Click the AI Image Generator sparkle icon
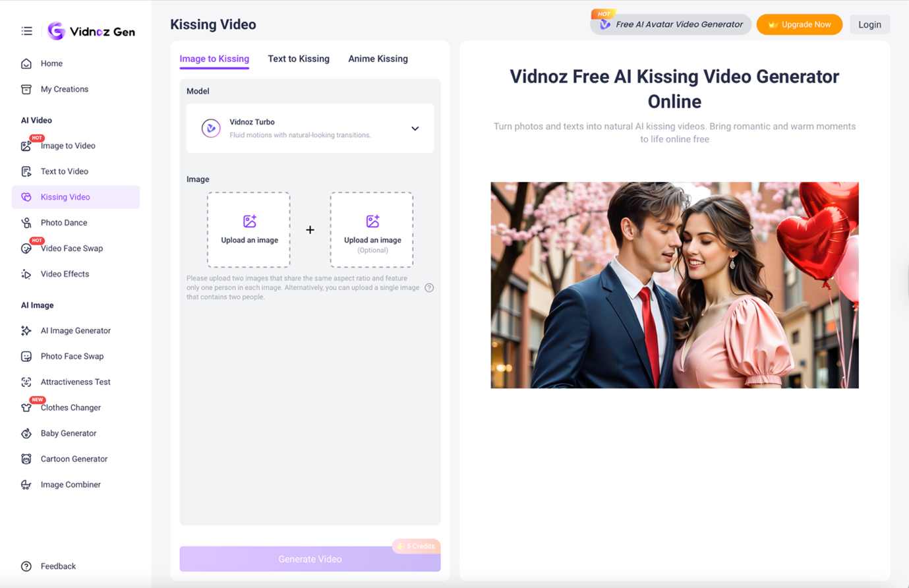Image resolution: width=909 pixels, height=588 pixels. click(x=26, y=331)
